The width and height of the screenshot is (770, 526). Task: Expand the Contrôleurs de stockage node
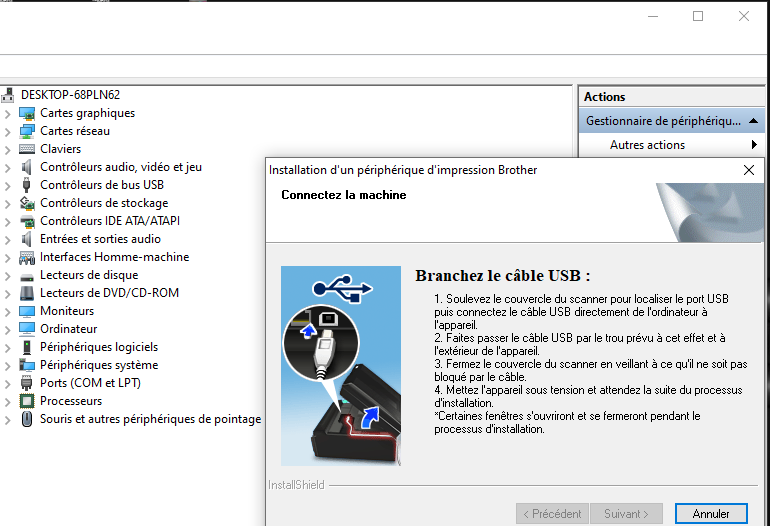point(7,204)
